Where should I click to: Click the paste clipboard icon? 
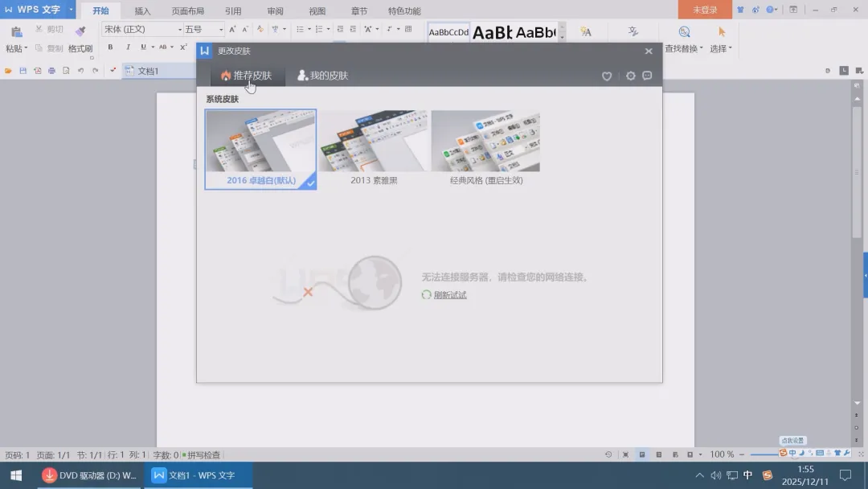tap(17, 32)
